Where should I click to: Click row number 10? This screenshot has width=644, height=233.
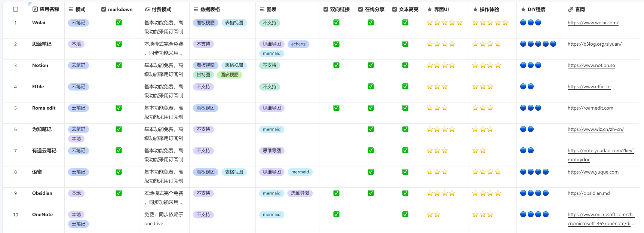15,215
